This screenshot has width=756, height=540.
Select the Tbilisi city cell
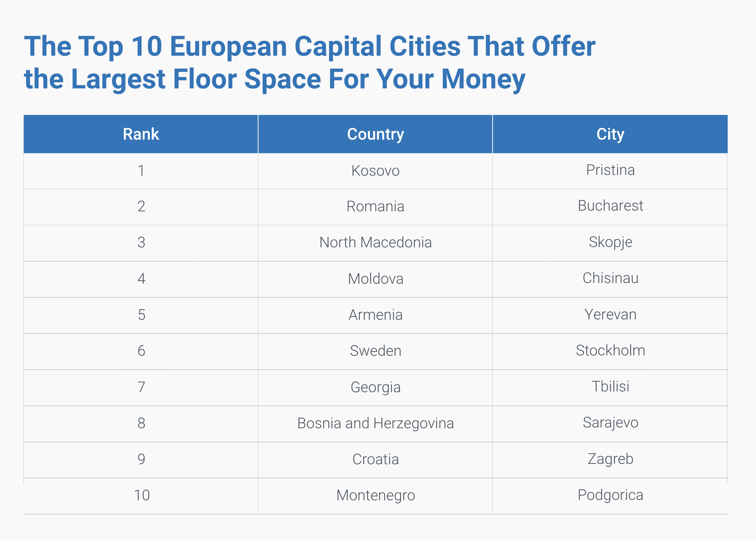point(610,387)
